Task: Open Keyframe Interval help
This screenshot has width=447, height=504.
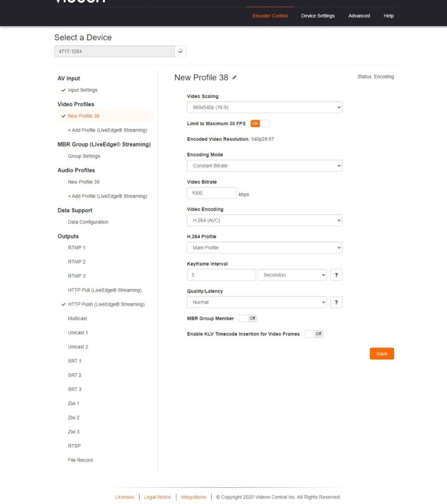Action: (336, 275)
